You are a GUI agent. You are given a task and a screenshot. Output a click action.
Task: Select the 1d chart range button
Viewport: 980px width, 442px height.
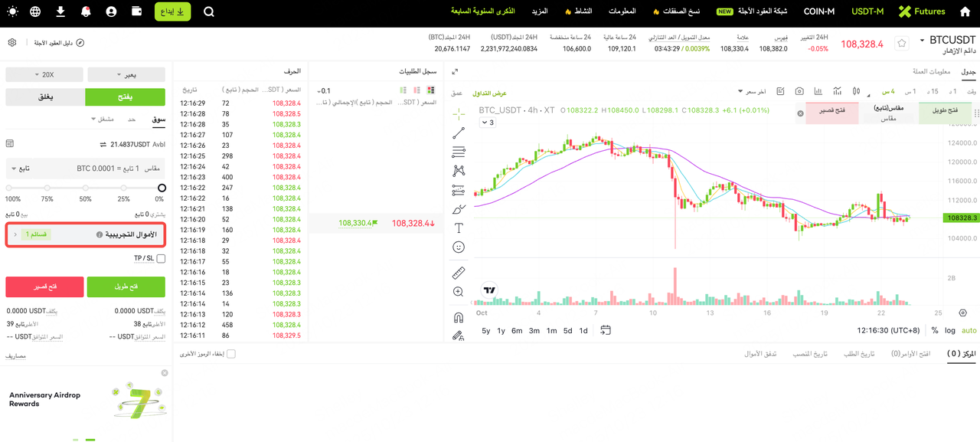click(583, 330)
